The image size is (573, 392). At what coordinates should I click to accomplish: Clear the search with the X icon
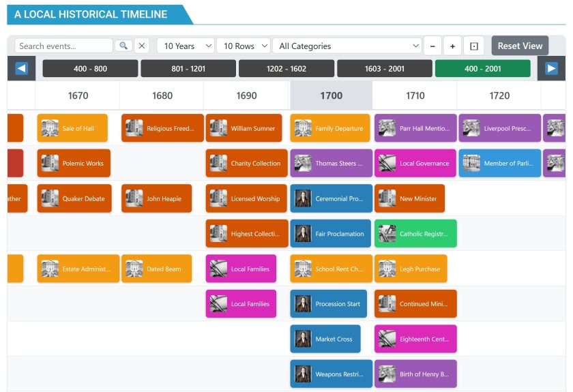point(141,46)
